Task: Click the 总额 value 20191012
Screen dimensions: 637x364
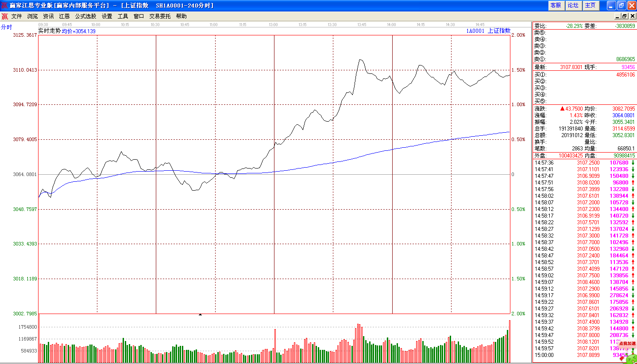Action: coord(572,135)
